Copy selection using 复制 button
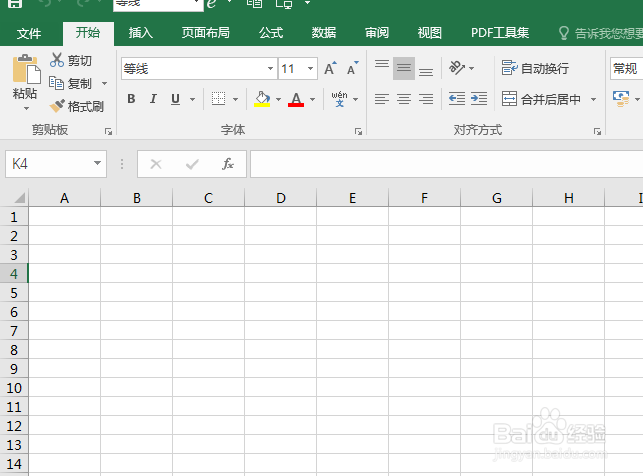The height and width of the screenshot is (476, 643). pos(70,83)
